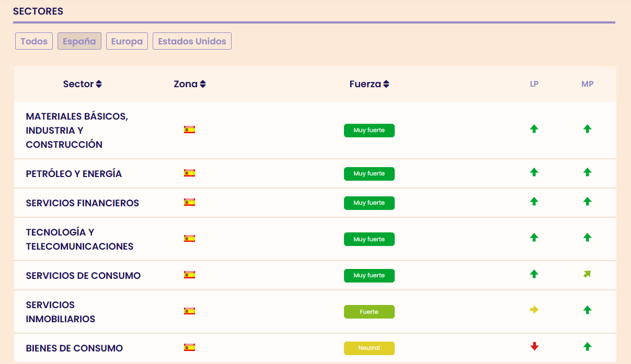Sort the table by Zona column
The image size is (631, 364).
(x=190, y=84)
